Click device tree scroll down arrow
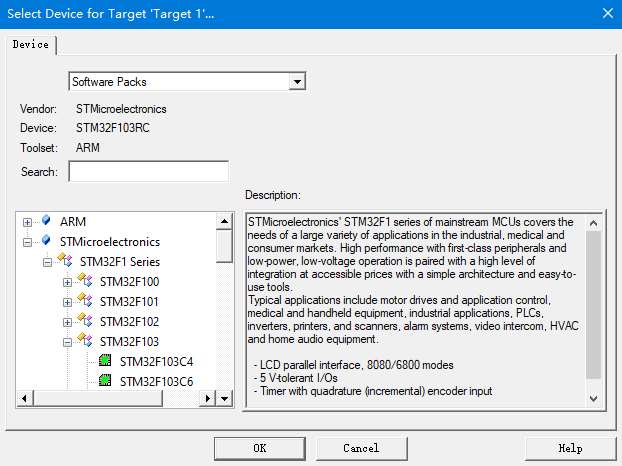This screenshot has width=622, height=466. [225, 399]
